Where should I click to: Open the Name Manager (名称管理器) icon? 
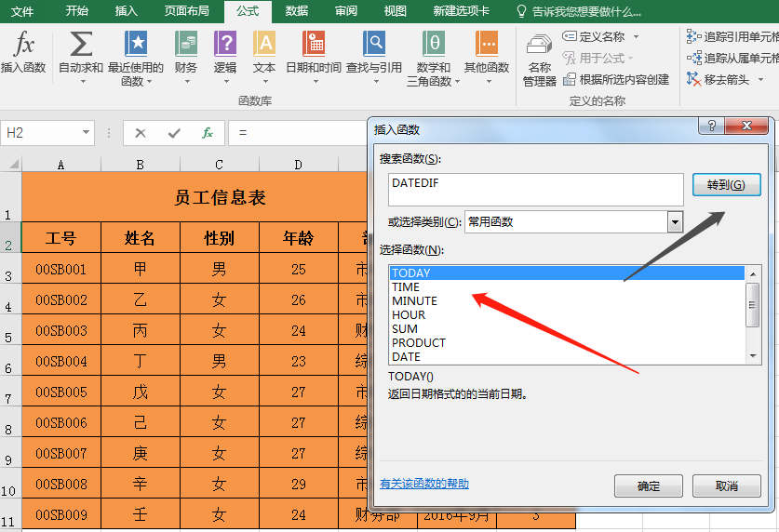pos(540,45)
